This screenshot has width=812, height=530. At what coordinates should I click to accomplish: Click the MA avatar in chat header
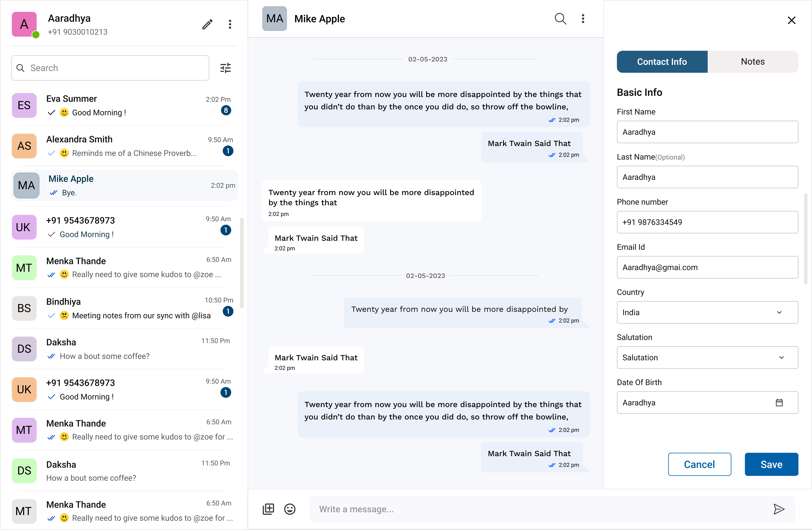[x=274, y=19]
